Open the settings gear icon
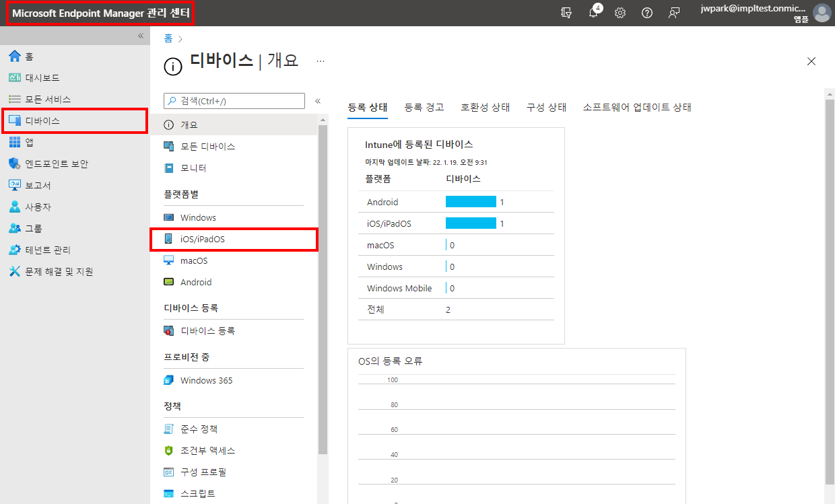 [x=620, y=13]
